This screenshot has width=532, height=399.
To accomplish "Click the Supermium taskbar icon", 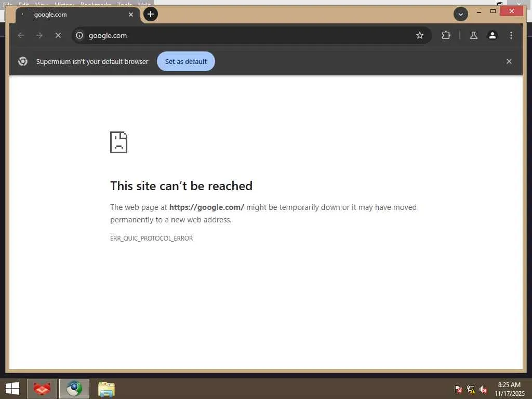I will [x=74, y=389].
